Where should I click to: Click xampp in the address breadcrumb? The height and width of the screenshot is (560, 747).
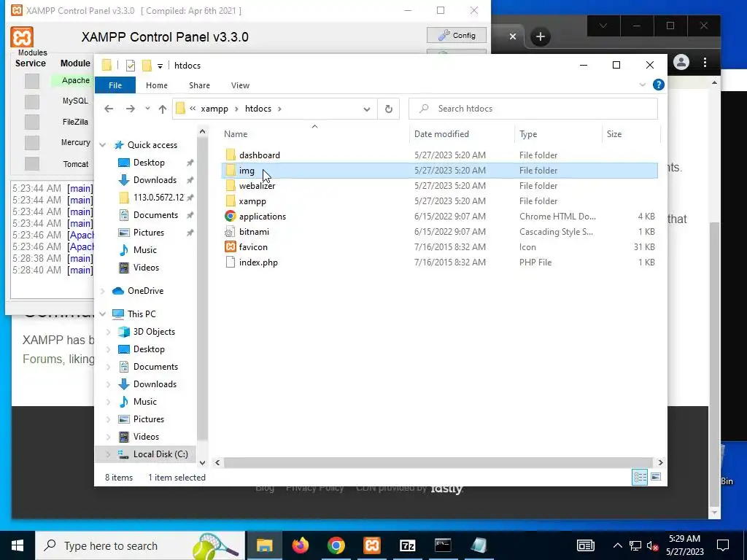[214, 109]
